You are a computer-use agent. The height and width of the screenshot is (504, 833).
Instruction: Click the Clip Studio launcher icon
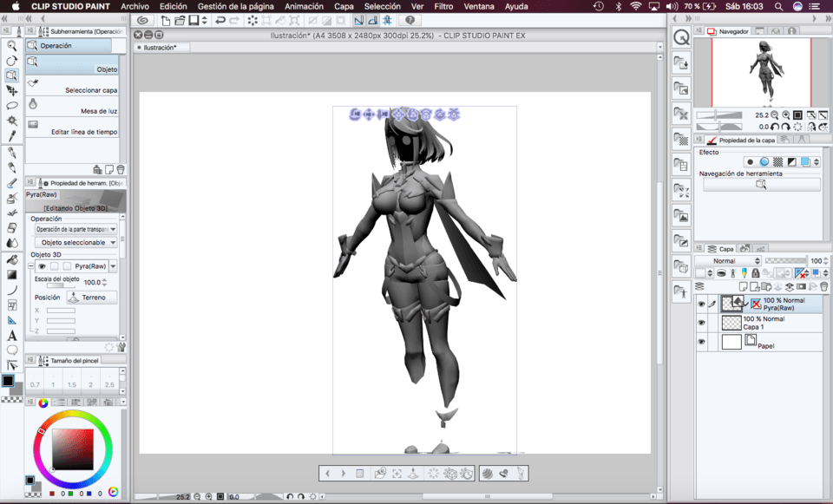[143, 20]
